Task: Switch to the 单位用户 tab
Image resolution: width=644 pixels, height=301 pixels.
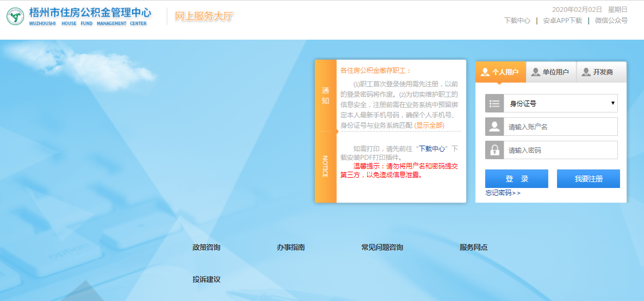Action: pyautogui.click(x=551, y=72)
